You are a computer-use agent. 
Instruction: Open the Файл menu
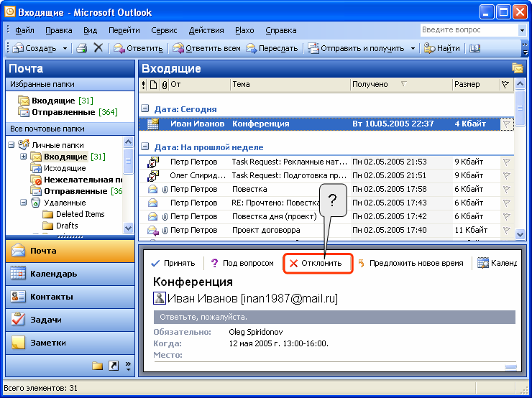point(24,30)
